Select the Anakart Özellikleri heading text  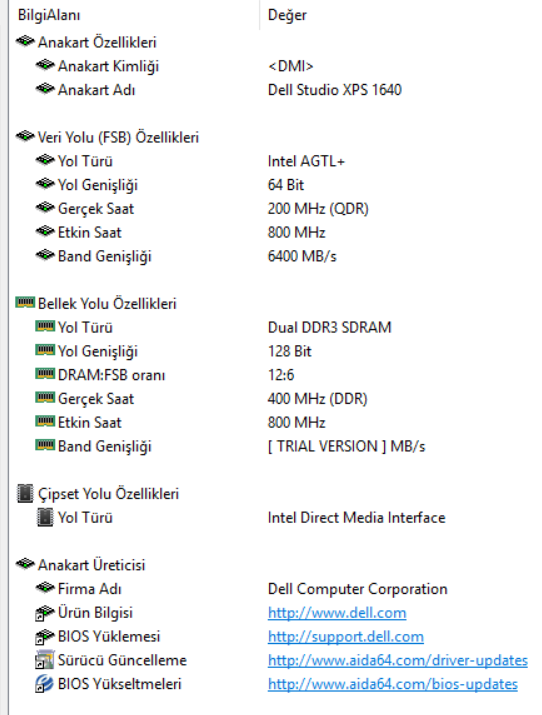pyautogui.click(x=97, y=42)
